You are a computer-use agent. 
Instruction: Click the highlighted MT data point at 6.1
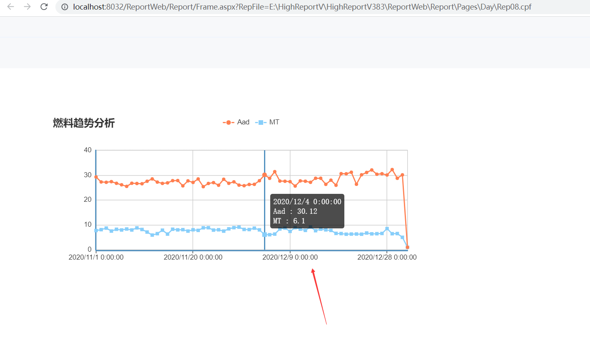click(x=264, y=235)
